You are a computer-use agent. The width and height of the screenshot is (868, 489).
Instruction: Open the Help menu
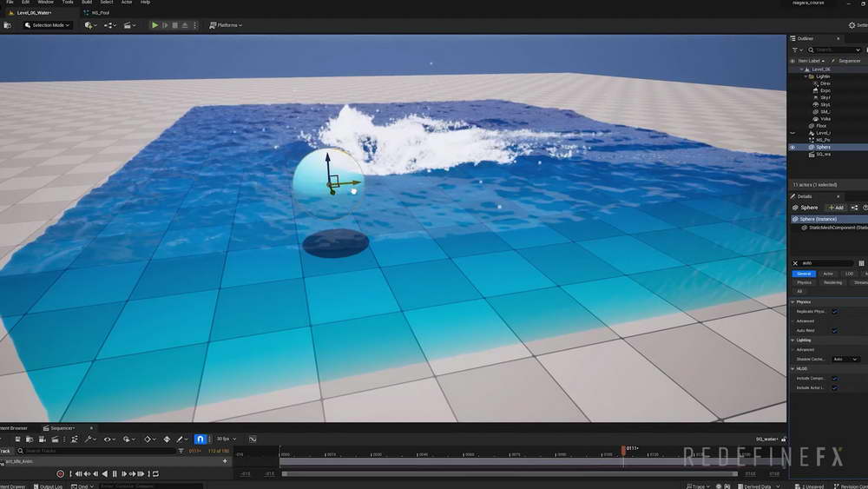tap(145, 3)
